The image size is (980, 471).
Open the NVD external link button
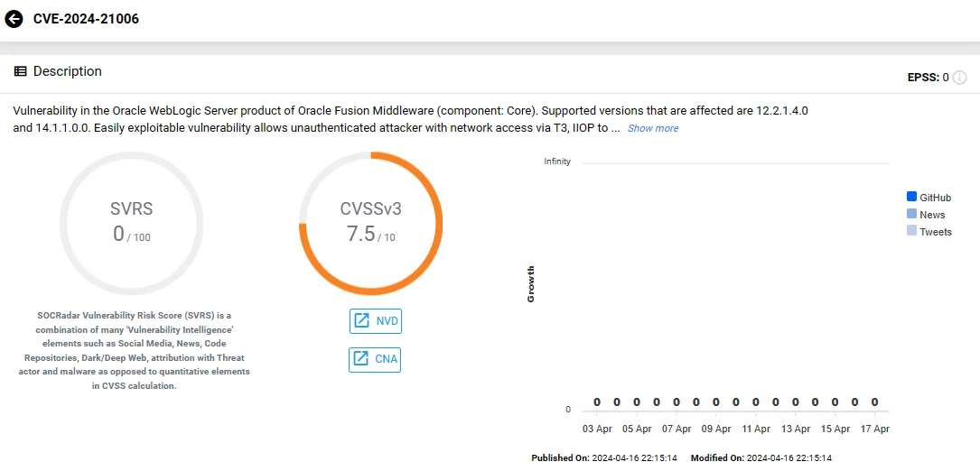point(375,321)
